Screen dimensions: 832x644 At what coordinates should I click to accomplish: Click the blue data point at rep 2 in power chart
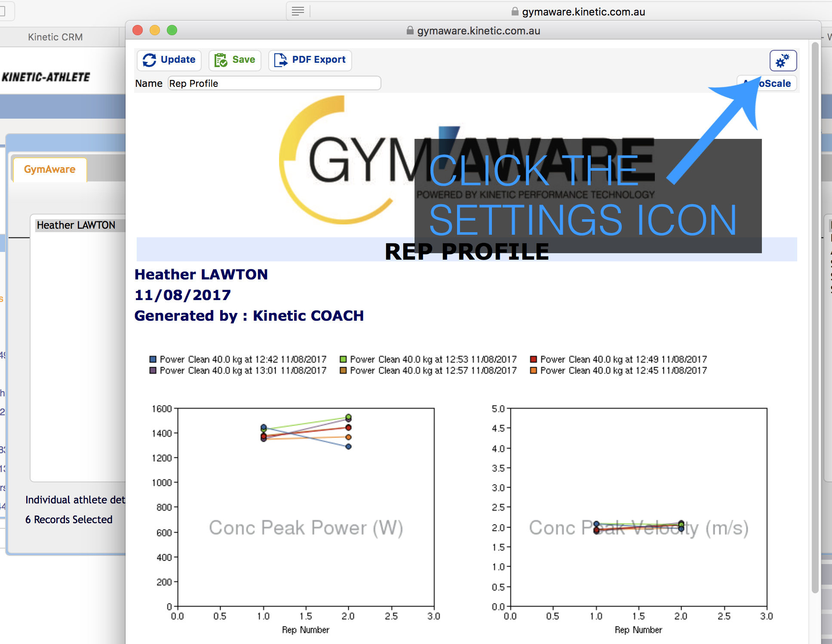[x=349, y=447]
